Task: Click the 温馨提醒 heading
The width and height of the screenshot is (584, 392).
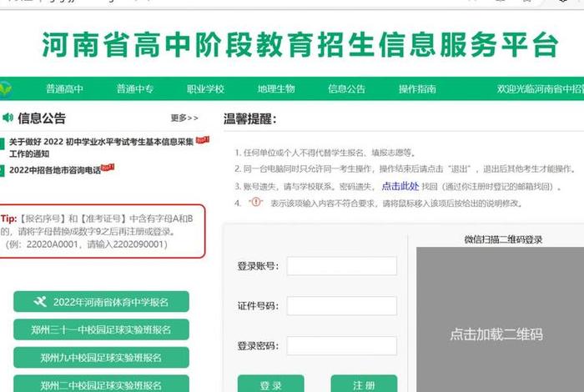Action: point(250,119)
